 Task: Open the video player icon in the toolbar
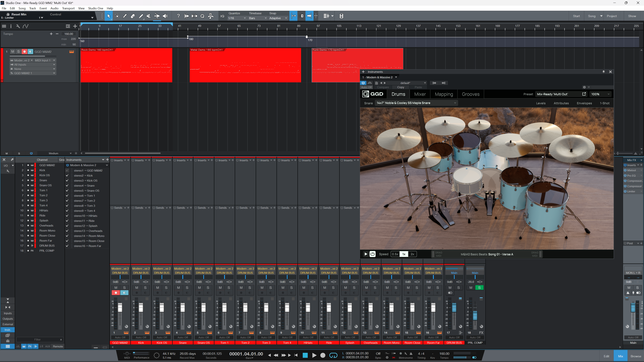point(341,16)
